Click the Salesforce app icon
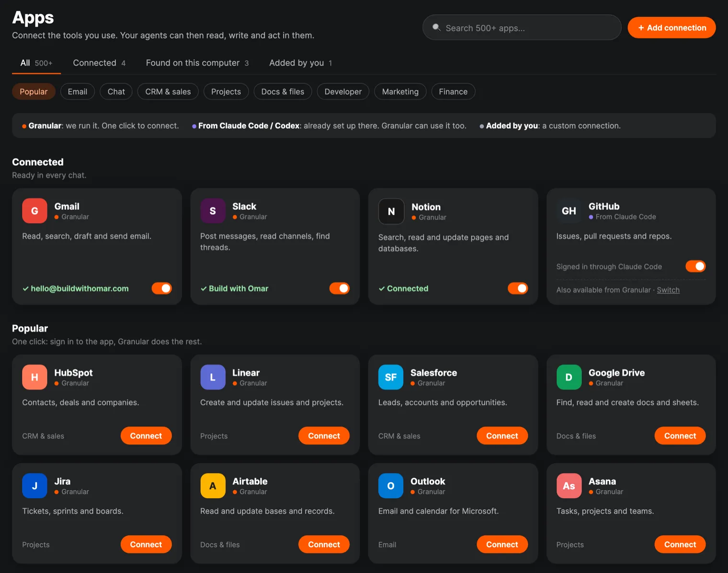Image resolution: width=728 pixels, height=573 pixels. point(391,377)
